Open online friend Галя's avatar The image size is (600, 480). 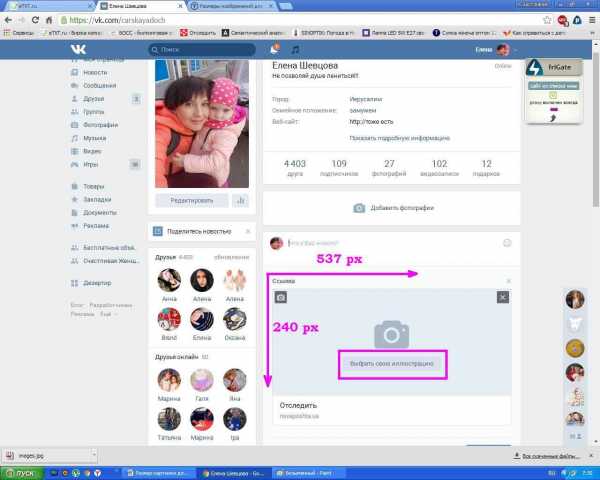click(x=202, y=380)
